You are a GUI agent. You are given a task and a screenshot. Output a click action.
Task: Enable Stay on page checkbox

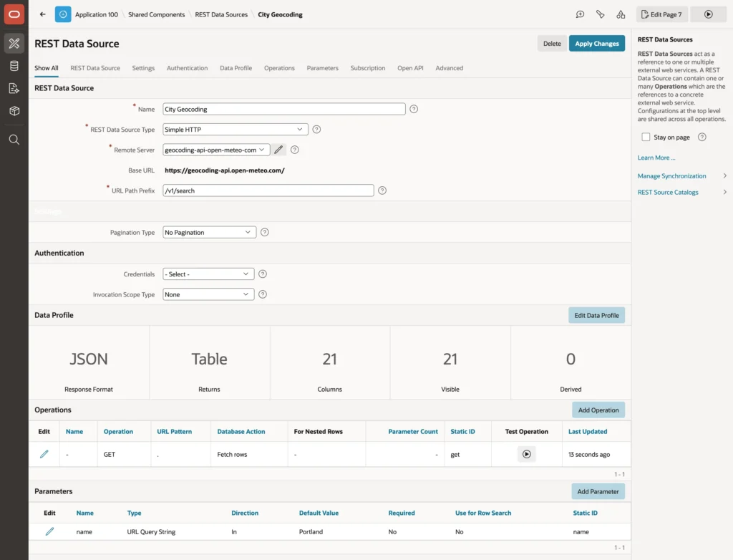(x=646, y=137)
